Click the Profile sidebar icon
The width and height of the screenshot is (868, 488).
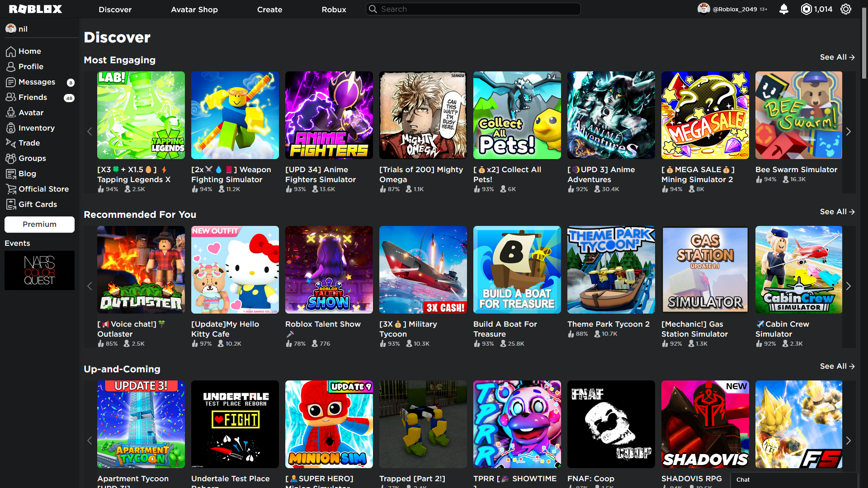11,67
